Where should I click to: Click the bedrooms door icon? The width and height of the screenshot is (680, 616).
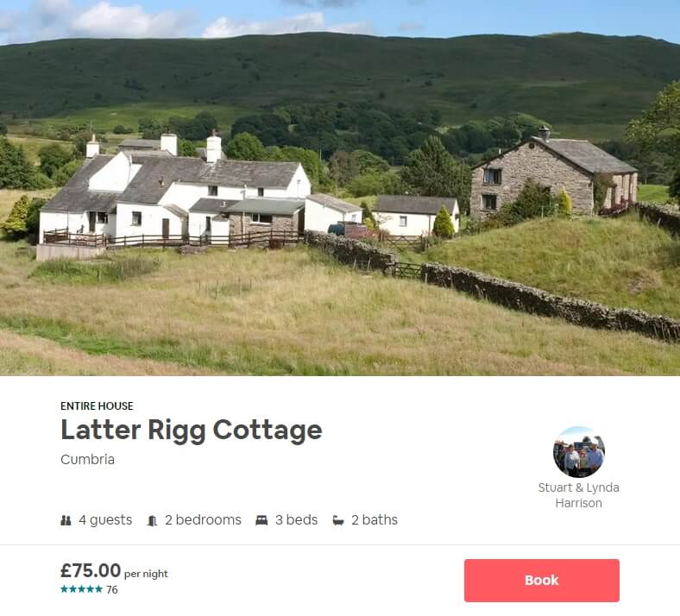coord(152,520)
